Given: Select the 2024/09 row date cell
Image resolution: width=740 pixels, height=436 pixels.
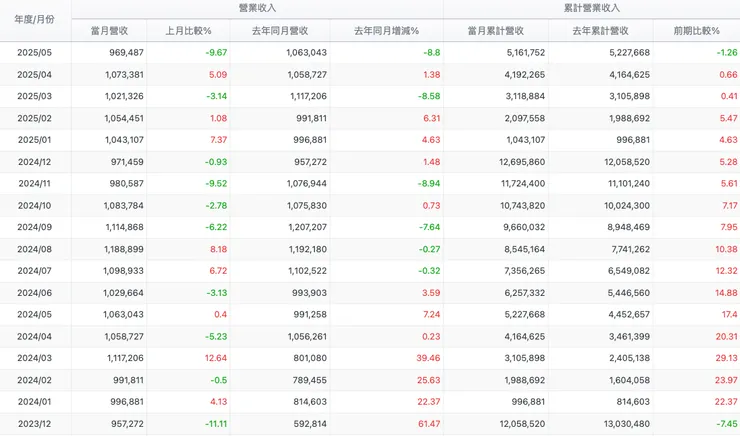Looking at the screenshot, I should 34,227.
